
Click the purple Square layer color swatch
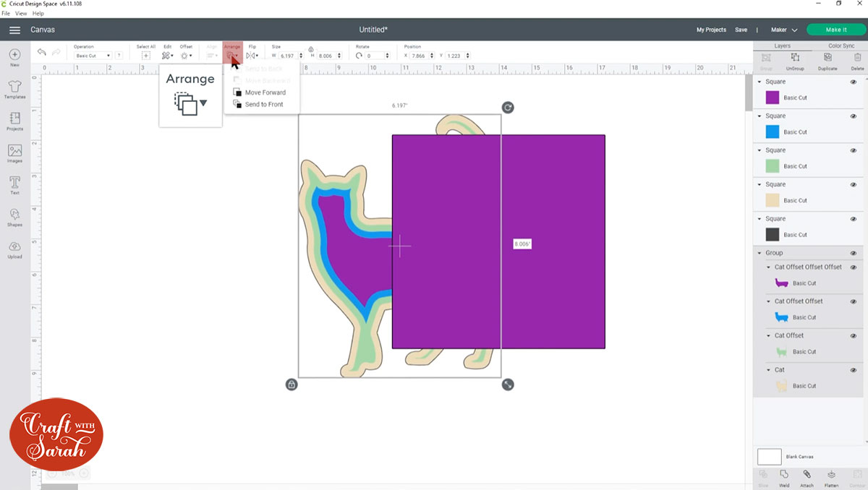coord(773,98)
